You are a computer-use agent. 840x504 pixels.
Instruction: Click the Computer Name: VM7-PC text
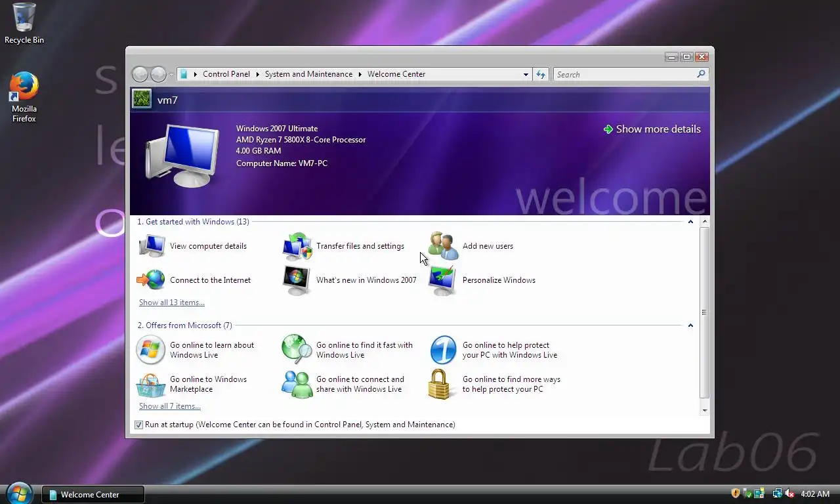point(282,163)
